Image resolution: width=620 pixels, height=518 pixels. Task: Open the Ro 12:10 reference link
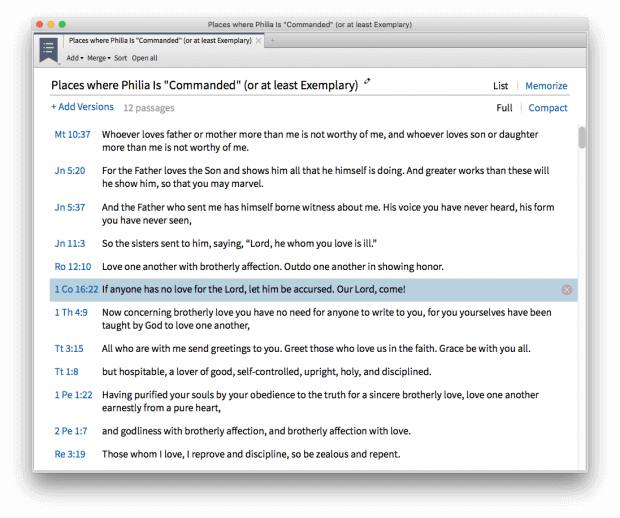tap(72, 267)
